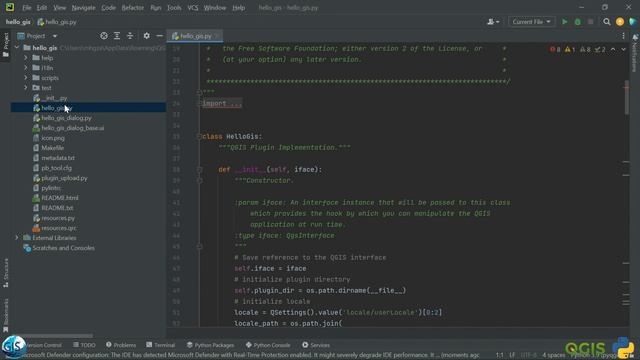Select Scratches and Consoles node
Screen dimensions: 640x360
pos(63,248)
